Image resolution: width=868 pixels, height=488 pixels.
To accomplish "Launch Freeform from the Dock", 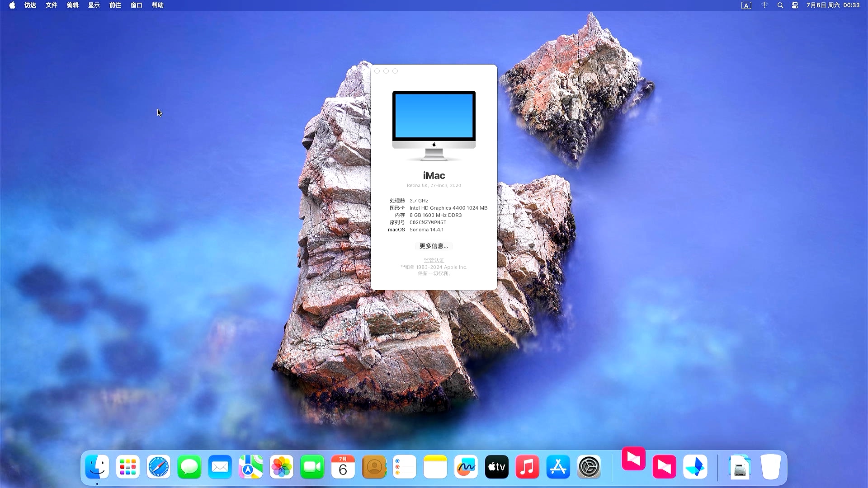I will [466, 467].
